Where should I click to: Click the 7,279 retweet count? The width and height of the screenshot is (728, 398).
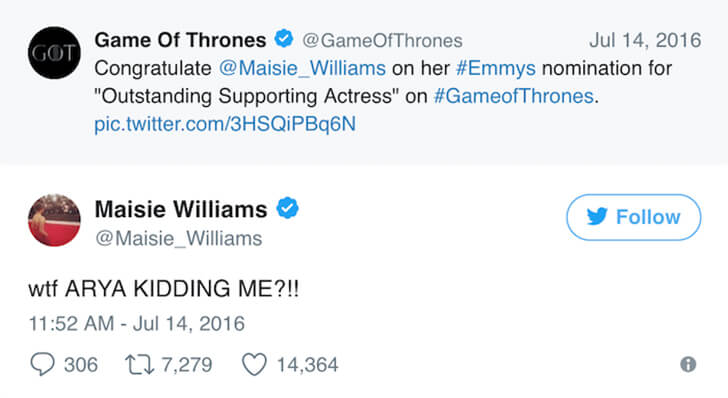[187, 365]
